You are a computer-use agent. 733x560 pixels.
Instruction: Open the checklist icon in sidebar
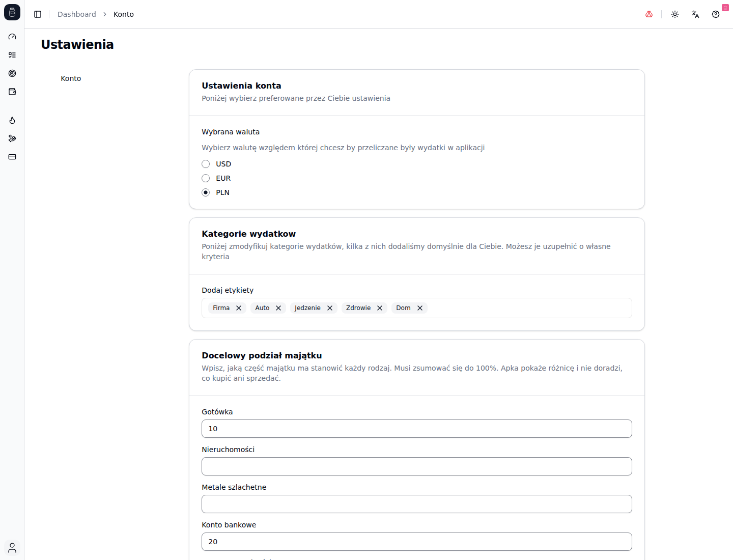(12, 55)
